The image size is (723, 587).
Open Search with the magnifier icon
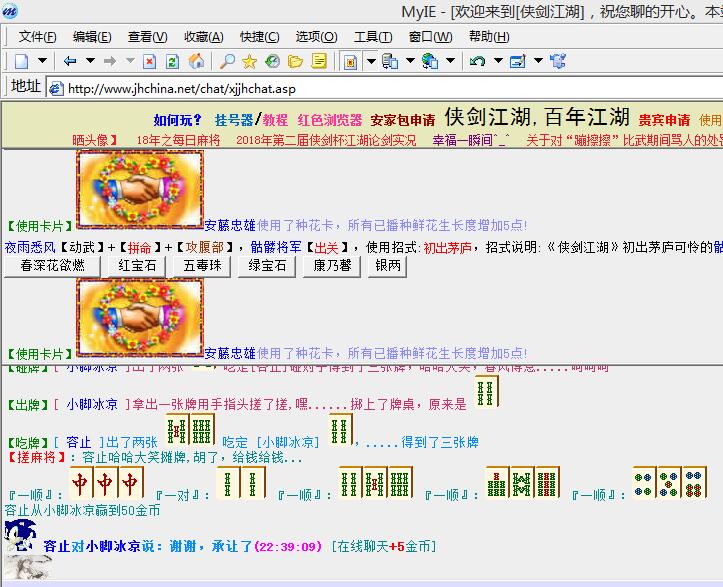(x=227, y=61)
